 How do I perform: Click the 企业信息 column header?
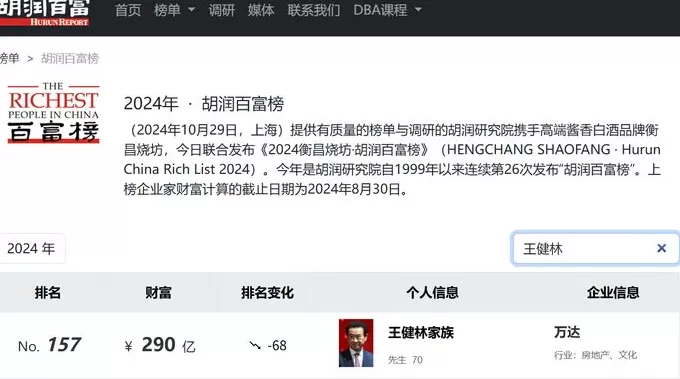pos(613,293)
